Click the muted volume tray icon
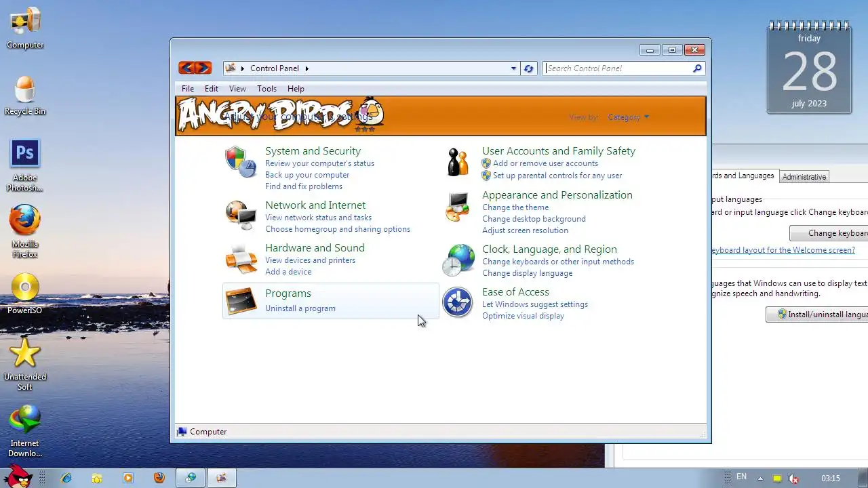Screen dimensions: 868x488 click(793, 479)
